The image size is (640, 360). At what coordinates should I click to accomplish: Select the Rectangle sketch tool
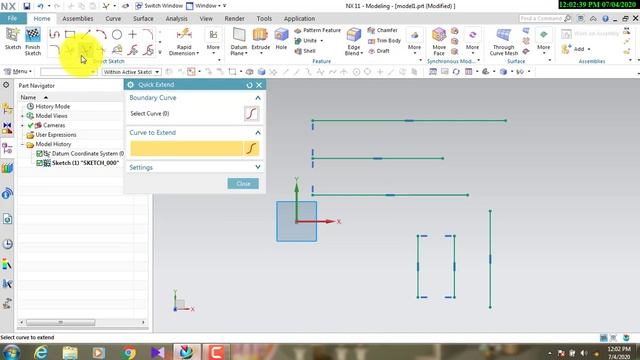70,34
